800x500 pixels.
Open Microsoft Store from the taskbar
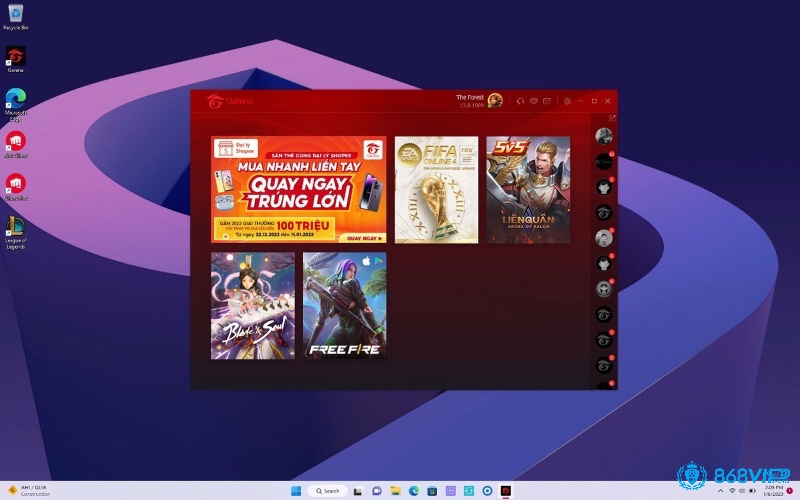pos(432,491)
